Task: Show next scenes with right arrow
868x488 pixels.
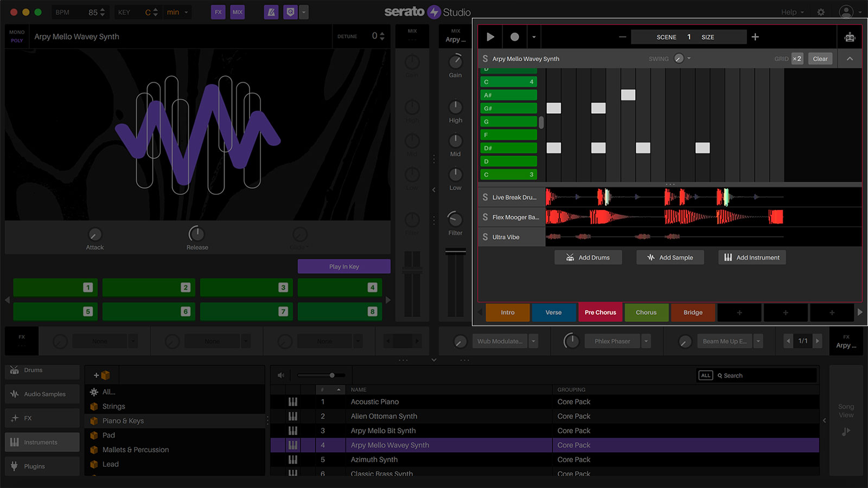Action: [860, 312]
